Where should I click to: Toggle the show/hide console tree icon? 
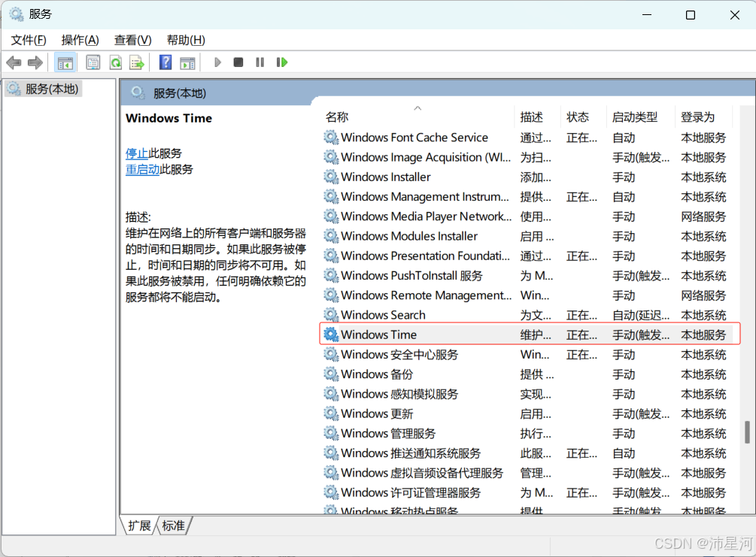coord(65,62)
